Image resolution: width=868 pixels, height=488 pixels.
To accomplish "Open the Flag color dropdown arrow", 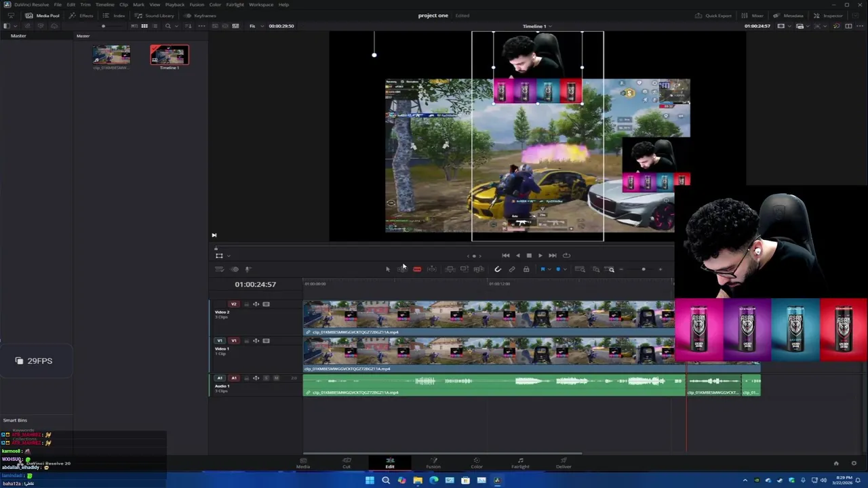I will pos(549,269).
